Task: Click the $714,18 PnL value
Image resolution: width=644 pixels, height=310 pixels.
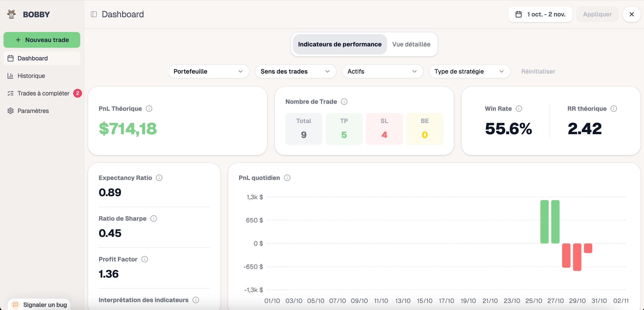Action: (128, 129)
